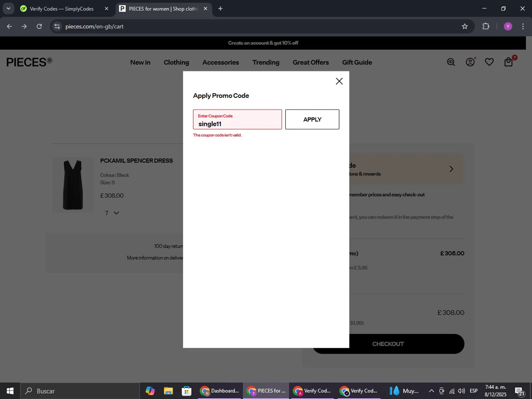This screenshot has width=532, height=399.
Task: Click More information on delivery link
Action: [155, 258]
